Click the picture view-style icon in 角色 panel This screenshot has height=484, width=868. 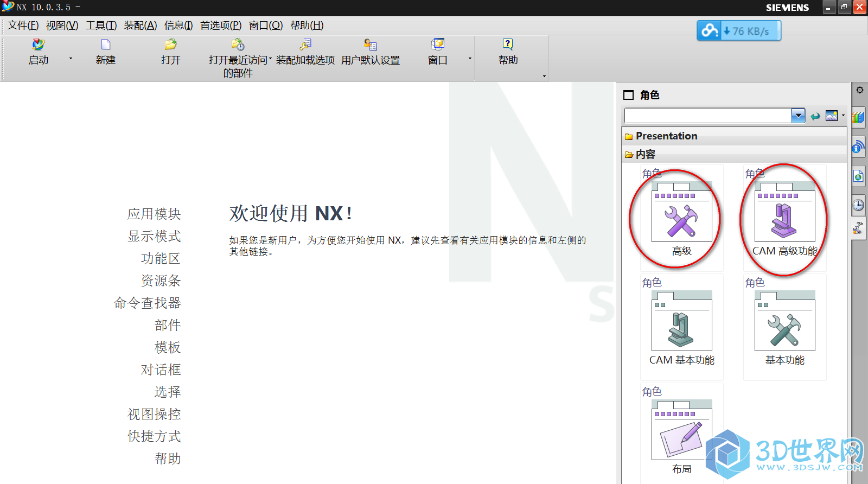point(832,116)
